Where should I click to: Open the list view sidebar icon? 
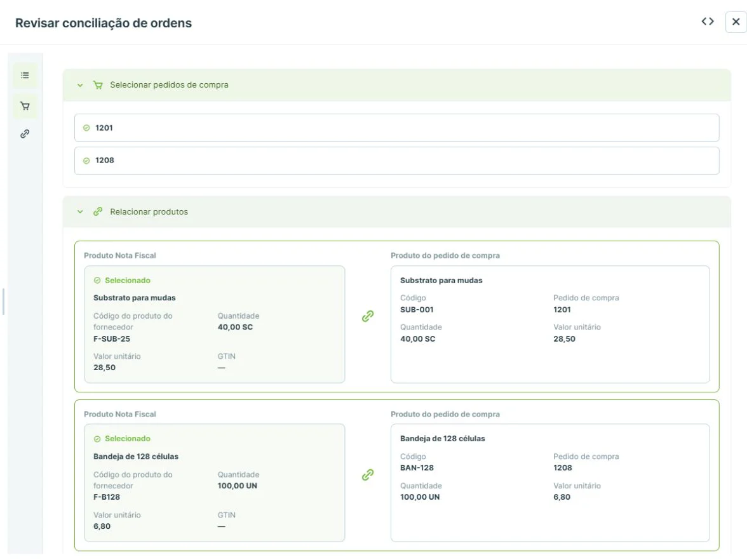point(25,75)
